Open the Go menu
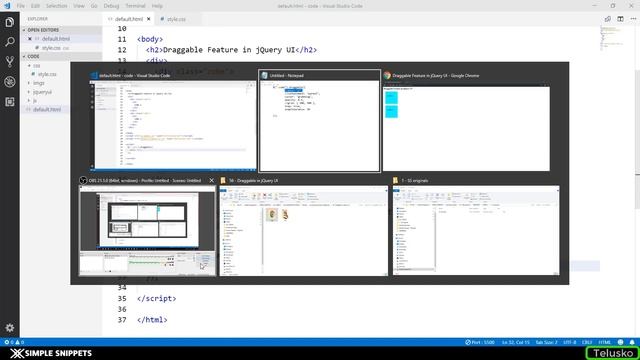Image resolution: width=640 pixels, height=360 pixels. (x=94, y=6)
